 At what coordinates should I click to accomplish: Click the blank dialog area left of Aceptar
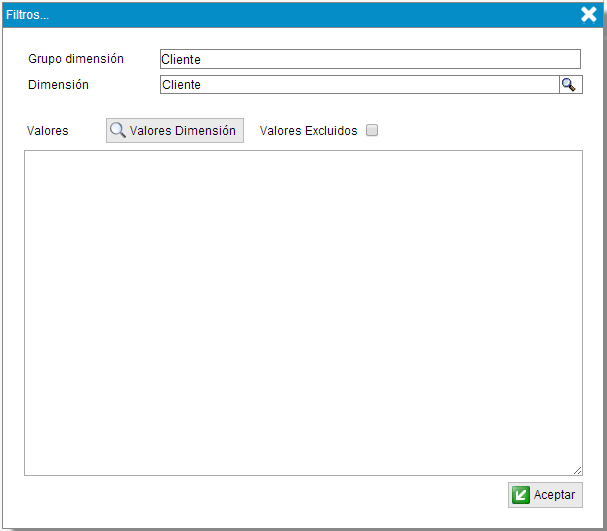pos(260,497)
